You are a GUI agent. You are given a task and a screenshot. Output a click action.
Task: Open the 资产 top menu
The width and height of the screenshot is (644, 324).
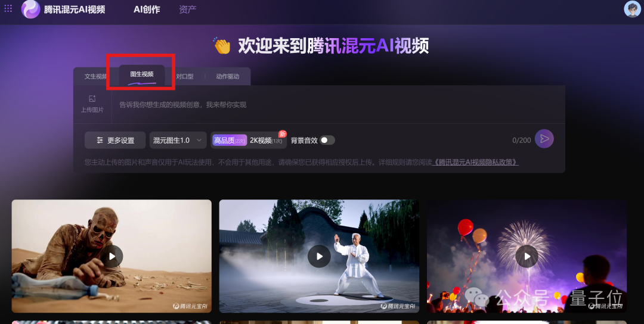[188, 10]
